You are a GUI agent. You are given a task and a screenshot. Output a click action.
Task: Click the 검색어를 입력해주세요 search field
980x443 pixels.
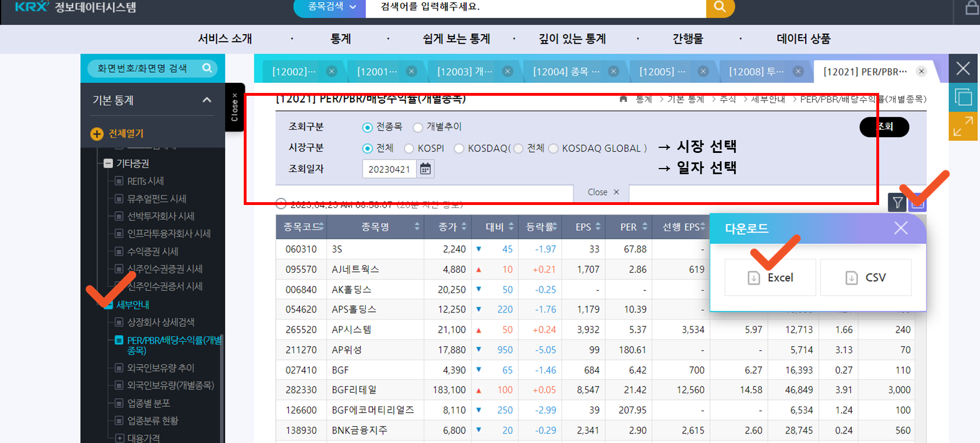(536, 7)
